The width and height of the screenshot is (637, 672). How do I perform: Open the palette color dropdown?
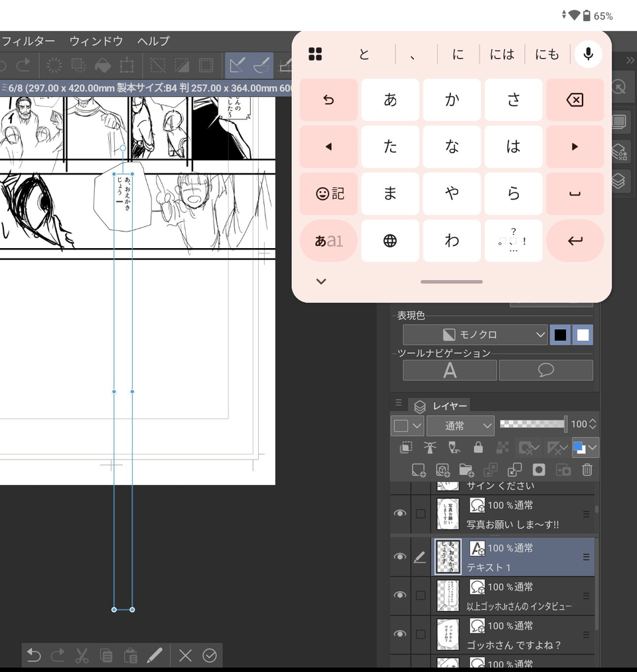point(407,426)
